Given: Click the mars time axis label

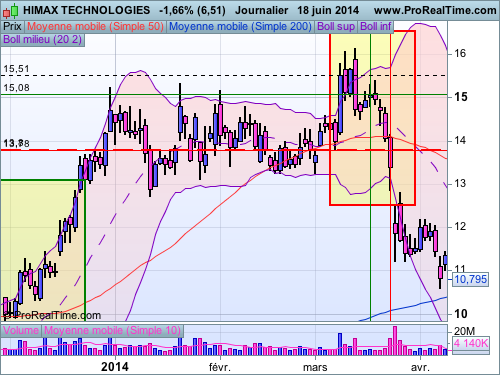Looking at the screenshot, I should coord(315,368).
